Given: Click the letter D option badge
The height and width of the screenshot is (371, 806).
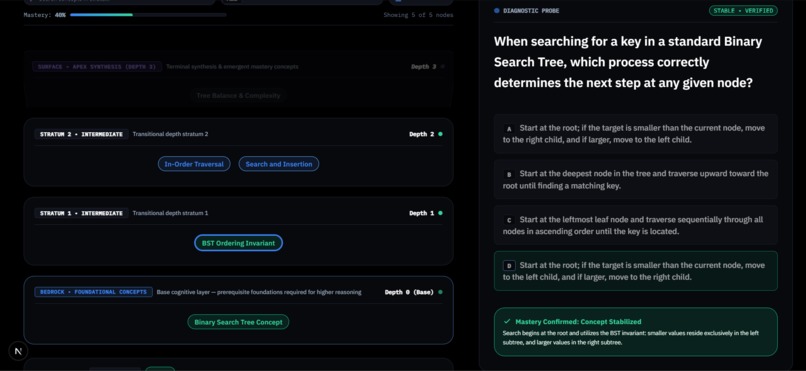Looking at the screenshot, I should [x=509, y=266].
